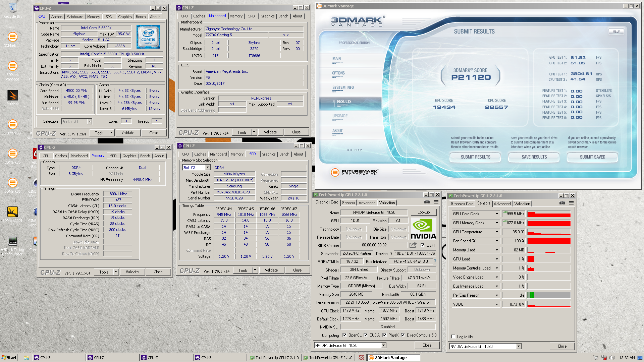
Task: Toggle the OpenCL computing checkbox
Action: coord(344,335)
